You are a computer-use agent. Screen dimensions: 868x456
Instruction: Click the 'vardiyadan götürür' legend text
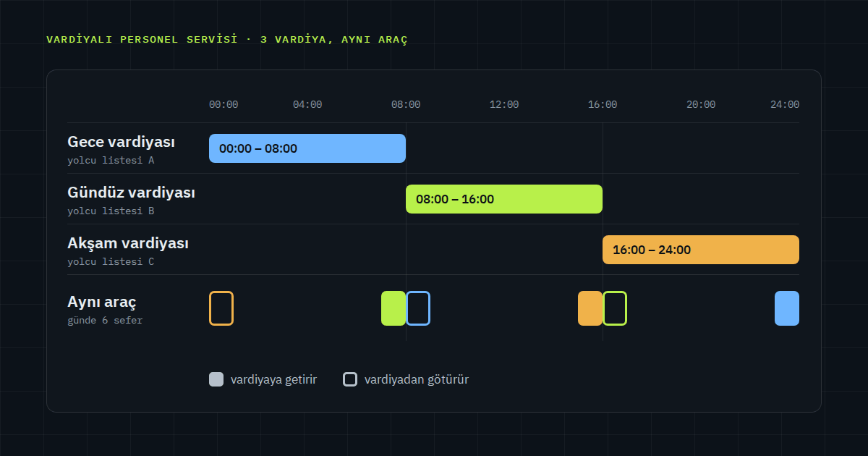pos(417,379)
